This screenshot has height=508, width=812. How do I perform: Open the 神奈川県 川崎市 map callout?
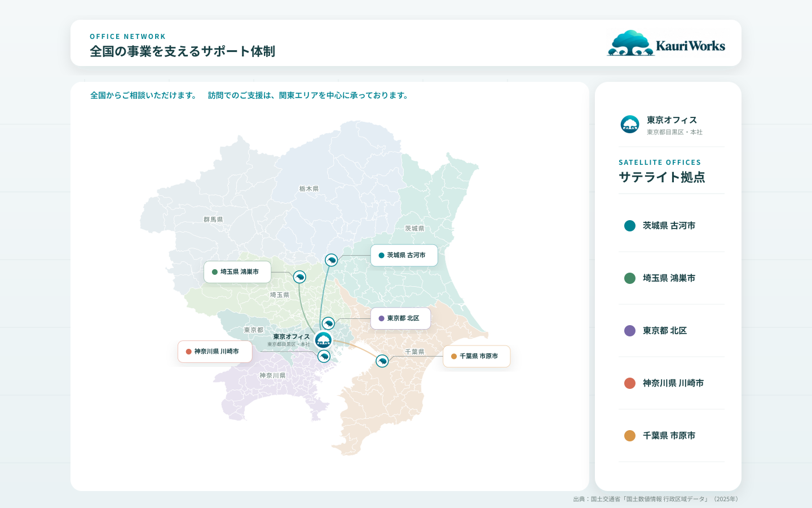215,352
